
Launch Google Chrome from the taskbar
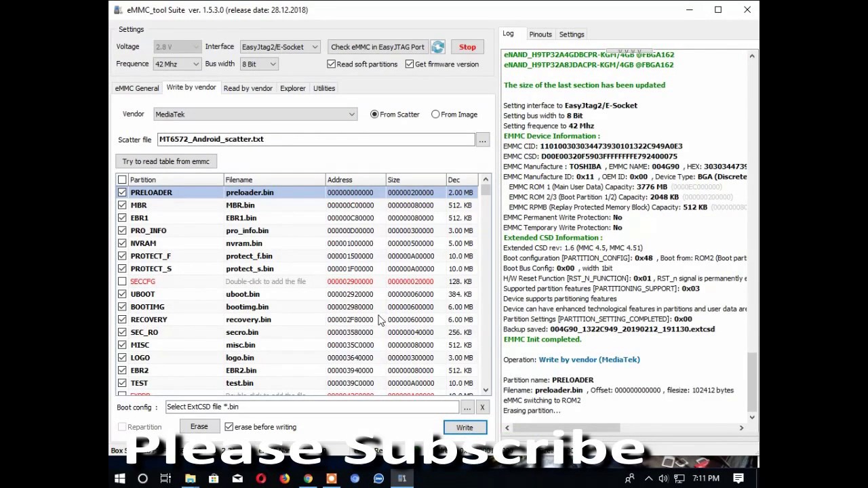click(x=308, y=479)
